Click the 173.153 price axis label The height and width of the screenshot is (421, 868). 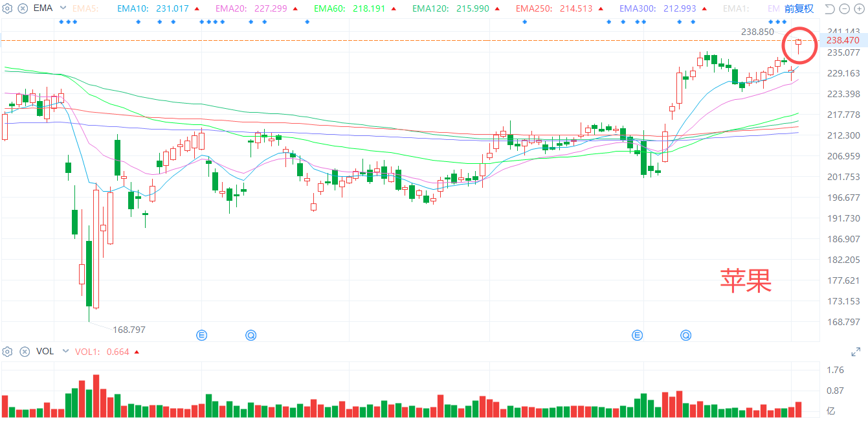pyautogui.click(x=843, y=301)
